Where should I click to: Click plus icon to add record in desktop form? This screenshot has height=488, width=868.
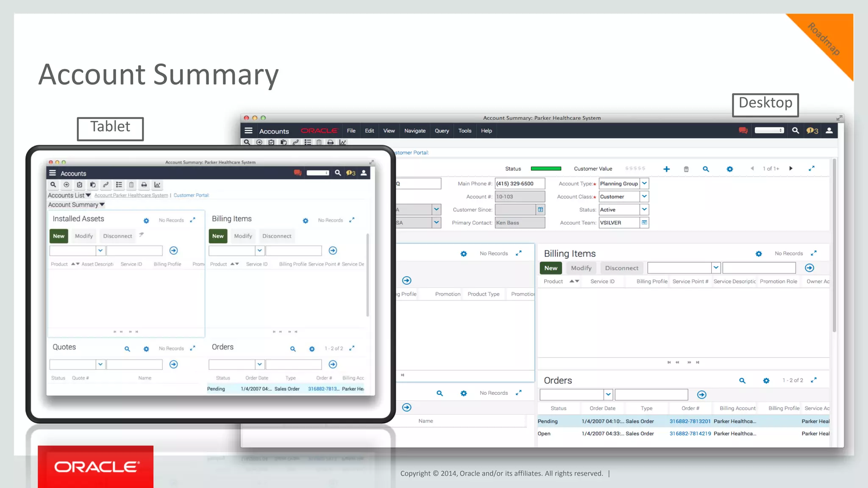tap(667, 169)
